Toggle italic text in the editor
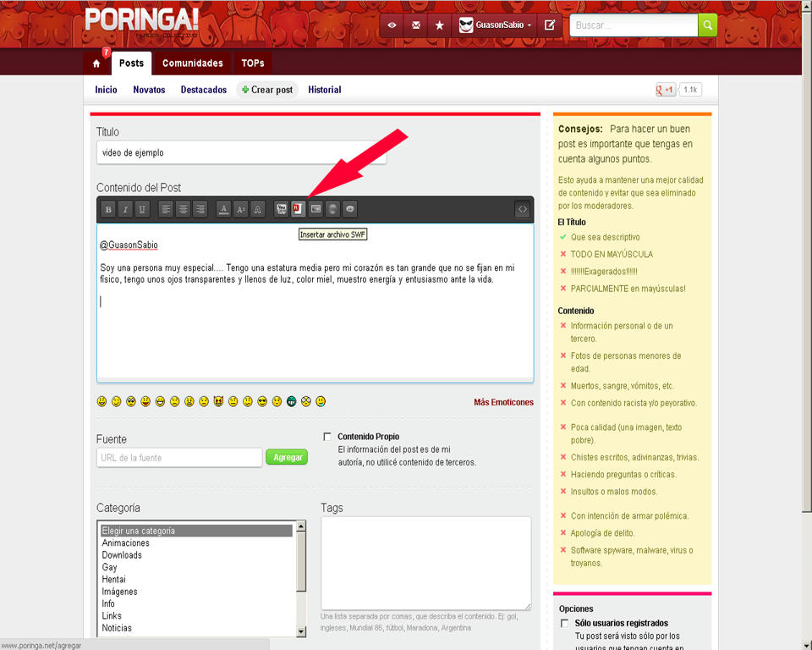812x650 pixels. [x=125, y=209]
